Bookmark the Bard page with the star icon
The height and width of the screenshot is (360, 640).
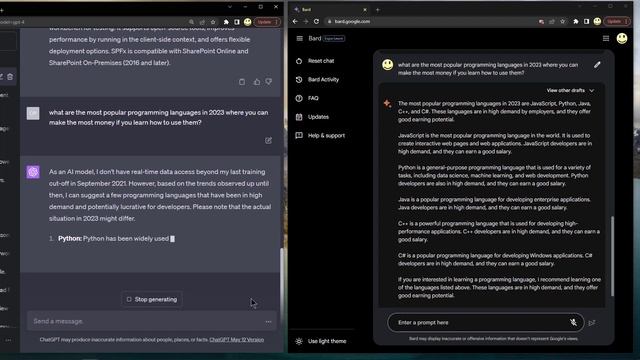[562, 21]
